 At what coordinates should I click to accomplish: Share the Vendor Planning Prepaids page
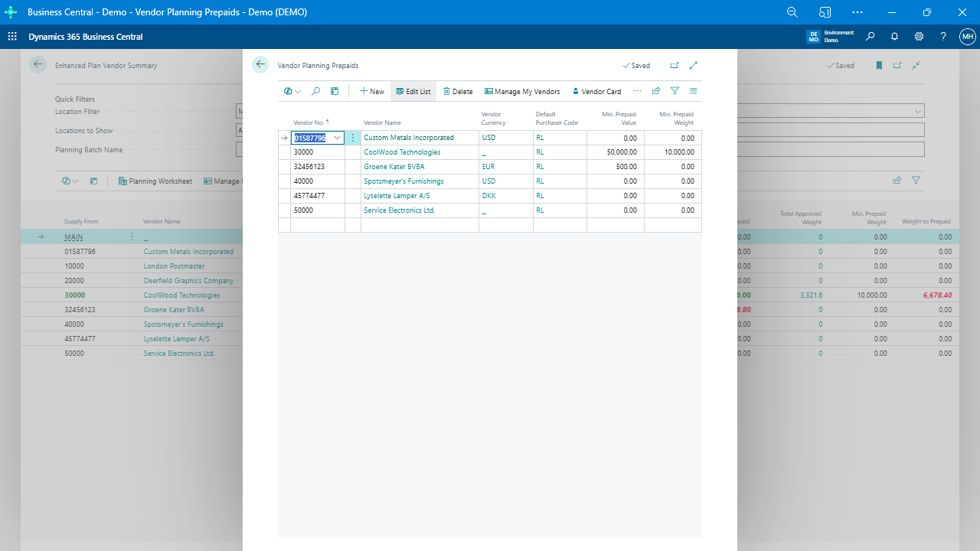point(655,91)
